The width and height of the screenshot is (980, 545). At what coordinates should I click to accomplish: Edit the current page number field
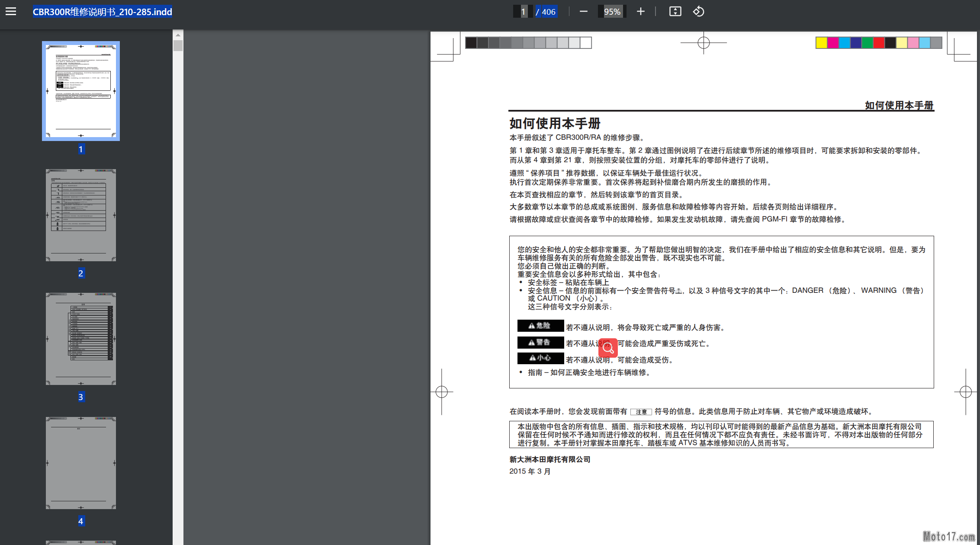pyautogui.click(x=523, y=12)
